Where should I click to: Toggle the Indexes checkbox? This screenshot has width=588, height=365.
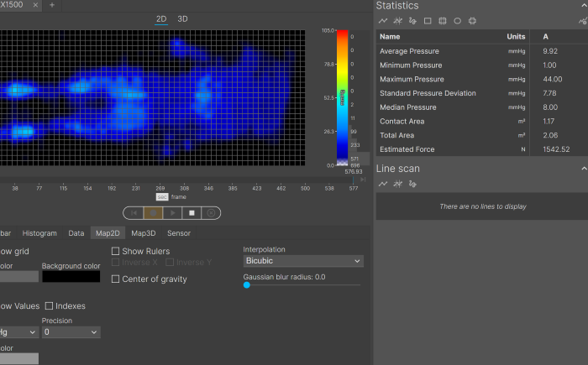[x=49, y=305]
